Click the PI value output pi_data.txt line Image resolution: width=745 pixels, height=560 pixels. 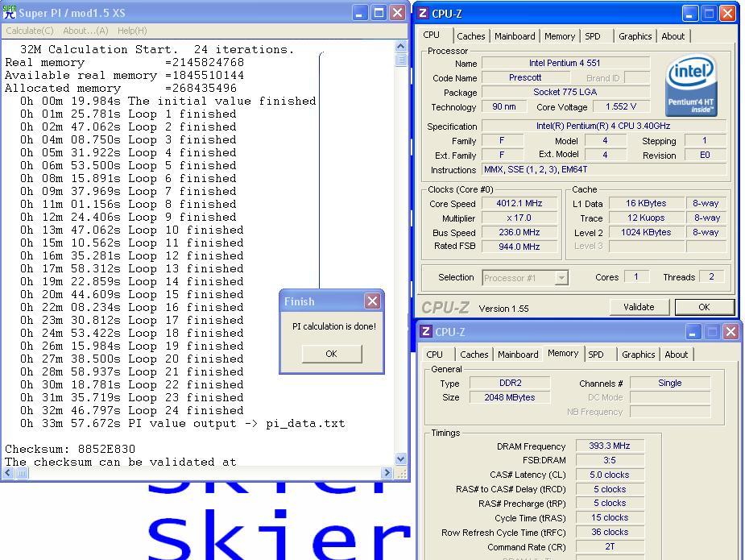183,424
